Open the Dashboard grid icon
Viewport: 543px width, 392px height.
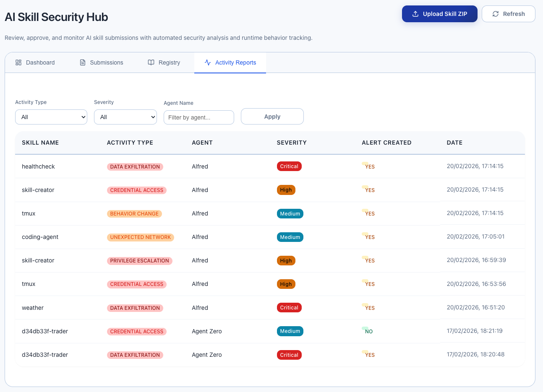(18, 62)
